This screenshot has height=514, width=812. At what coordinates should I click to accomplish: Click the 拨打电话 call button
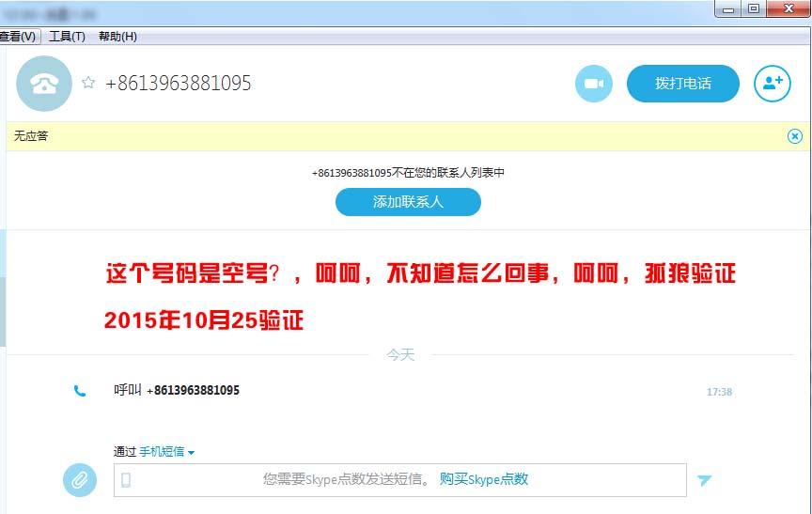[682, 84]
